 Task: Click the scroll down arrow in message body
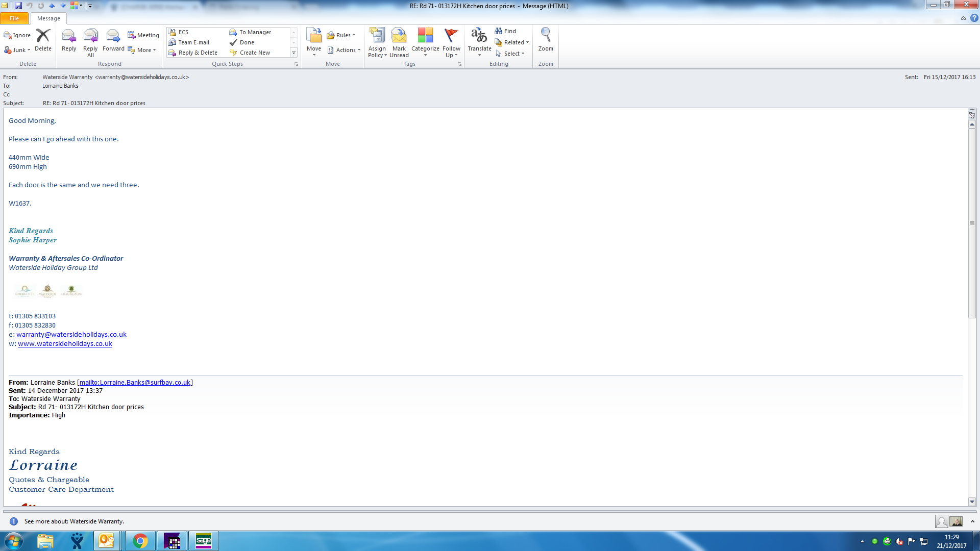tap(972, 502)
